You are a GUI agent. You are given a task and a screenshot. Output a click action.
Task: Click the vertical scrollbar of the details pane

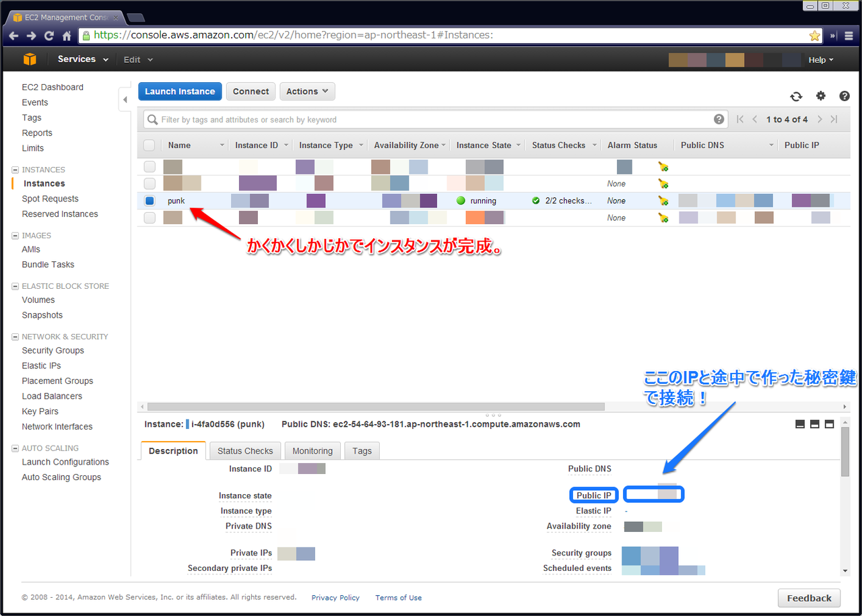846,450
